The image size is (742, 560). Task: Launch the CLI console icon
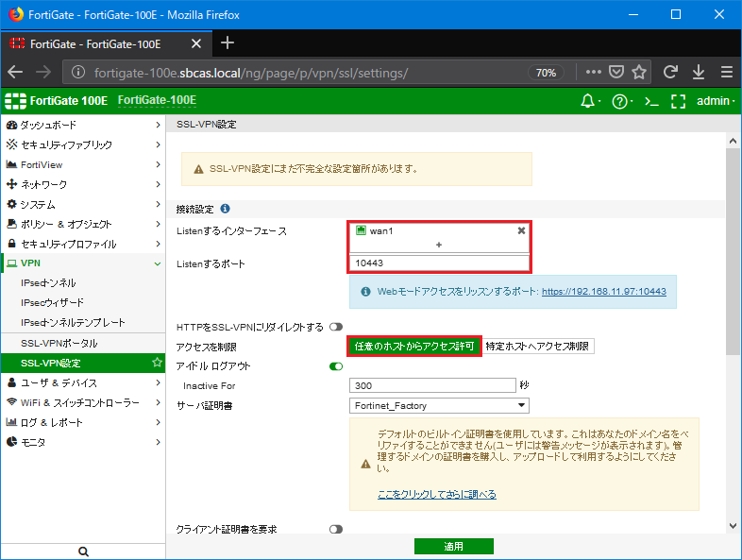[651, 101]
